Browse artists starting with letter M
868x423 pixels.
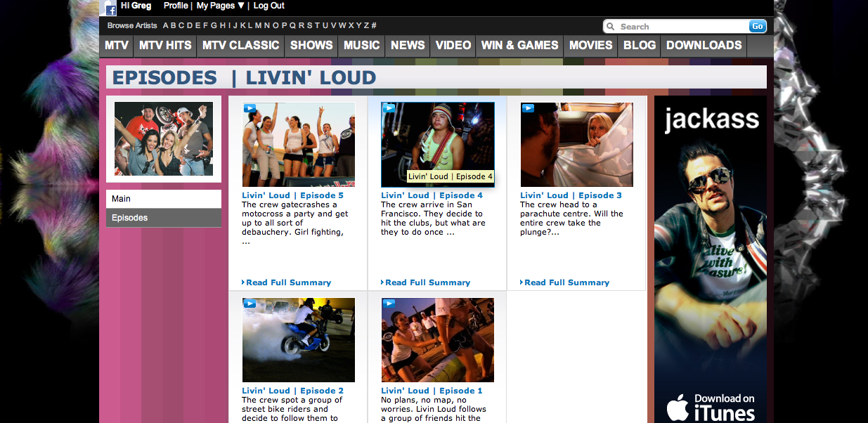[x=258, y=25]
